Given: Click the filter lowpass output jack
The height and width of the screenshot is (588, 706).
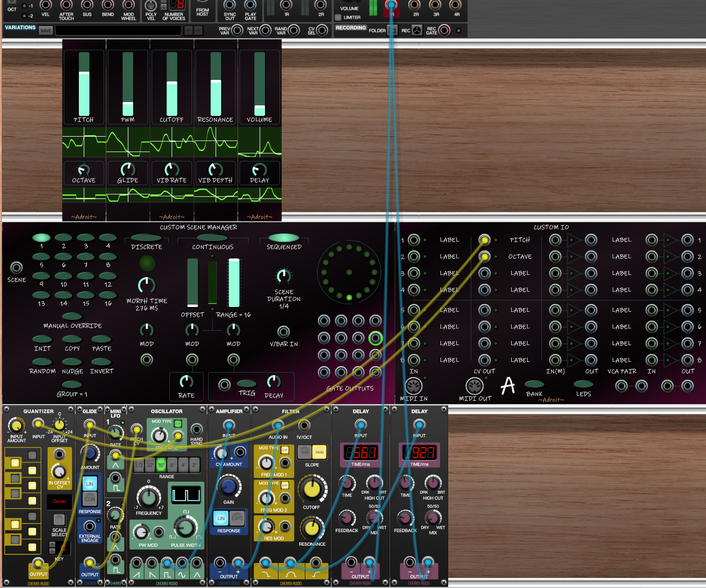Looking at the screenshot, I should 265,562.
